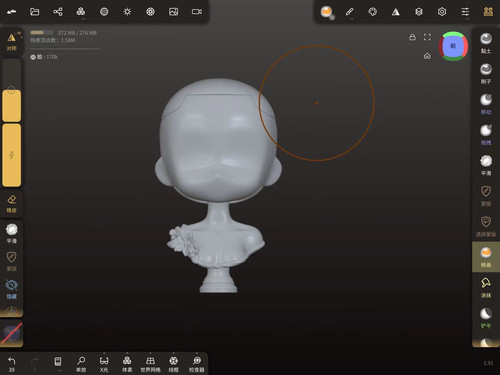
Task: Open the Background image menu
Action: (174, 12)
